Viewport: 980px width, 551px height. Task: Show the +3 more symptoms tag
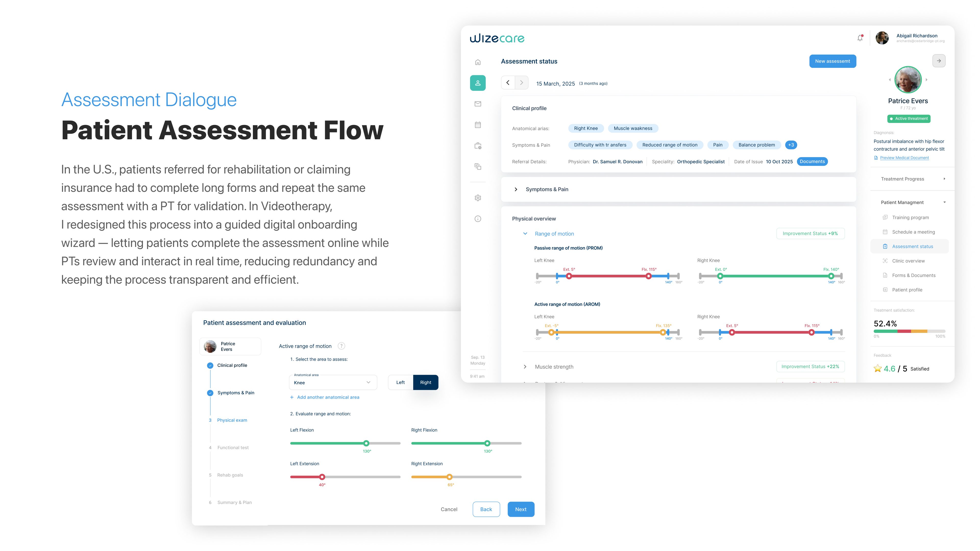[791, 145]
